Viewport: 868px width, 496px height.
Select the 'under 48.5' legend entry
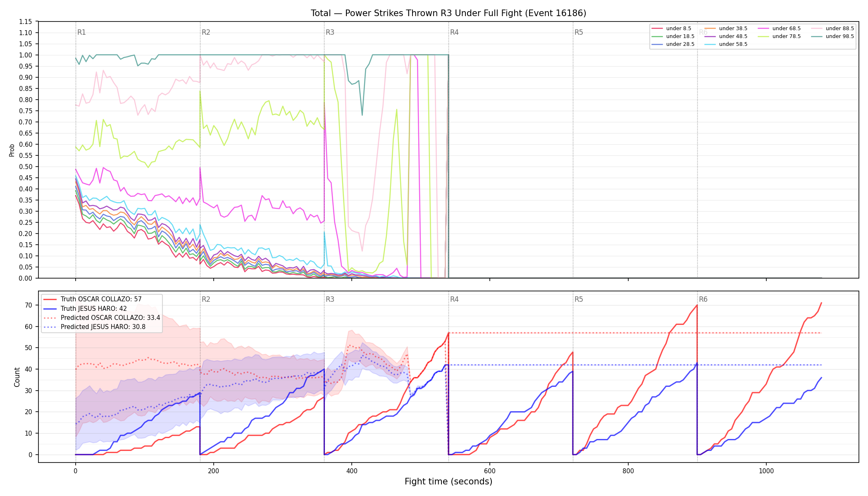(x=726, y=36)
